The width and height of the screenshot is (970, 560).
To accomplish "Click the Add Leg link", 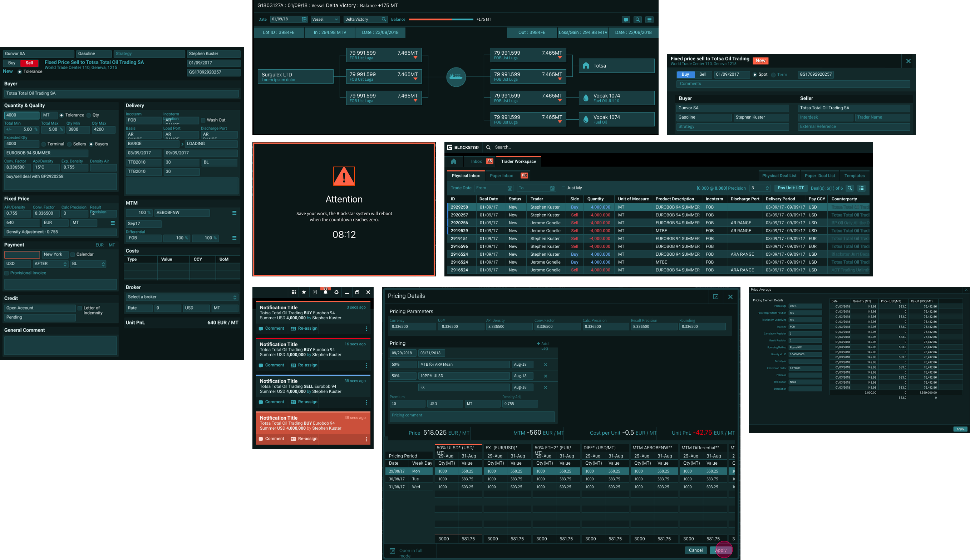I will pyautogui.click(x=542, y=346).
